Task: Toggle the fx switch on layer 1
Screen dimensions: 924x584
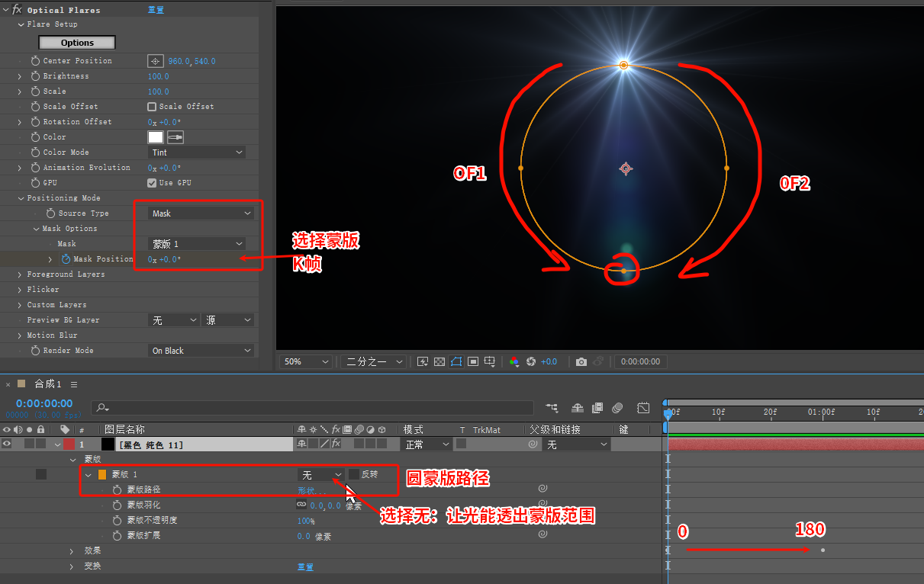Action: click(336, 444)
